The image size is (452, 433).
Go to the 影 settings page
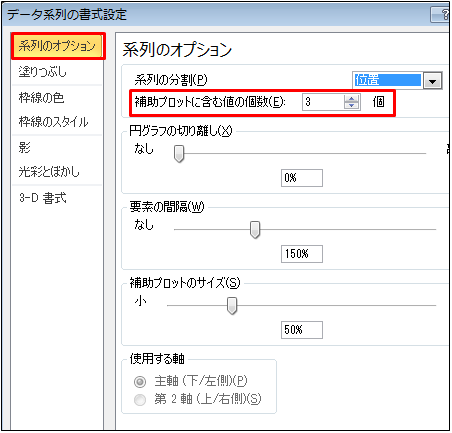pyautogui.click(x=25, y=147)
